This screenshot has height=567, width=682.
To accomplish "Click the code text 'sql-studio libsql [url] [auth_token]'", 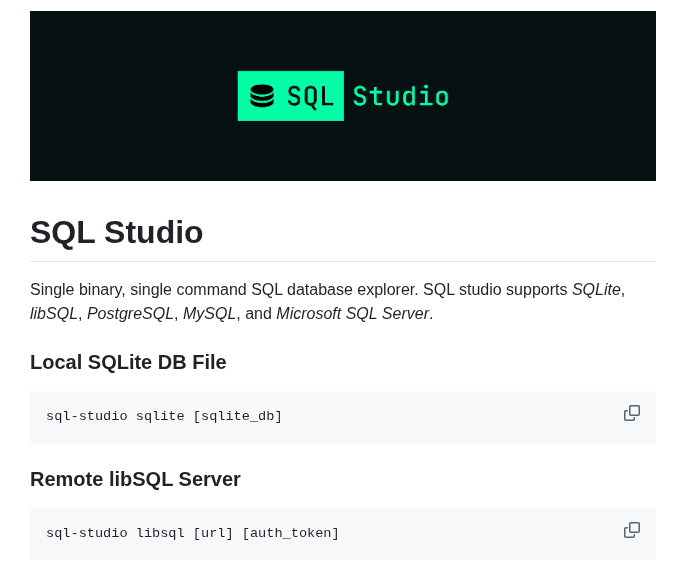I will [x=192, y=533].
